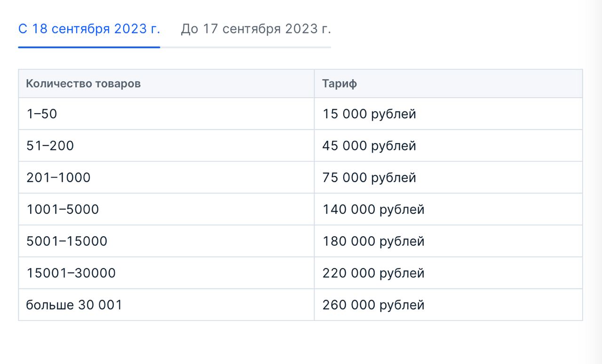This screenshot has height=364, width=602.
Task: Click the «220 000 рублей» tariff cell
Action: pyautogui.click(x=373, y=273)
